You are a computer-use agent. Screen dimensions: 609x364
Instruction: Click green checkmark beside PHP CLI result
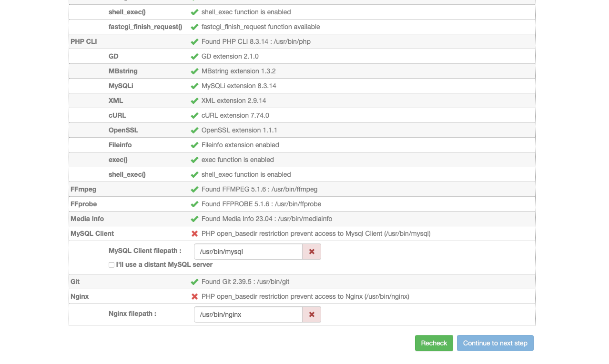tap(194, 41)
